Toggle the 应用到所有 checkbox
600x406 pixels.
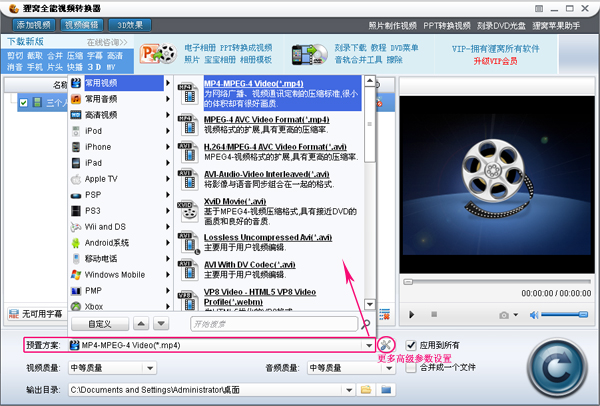[411, 345]
